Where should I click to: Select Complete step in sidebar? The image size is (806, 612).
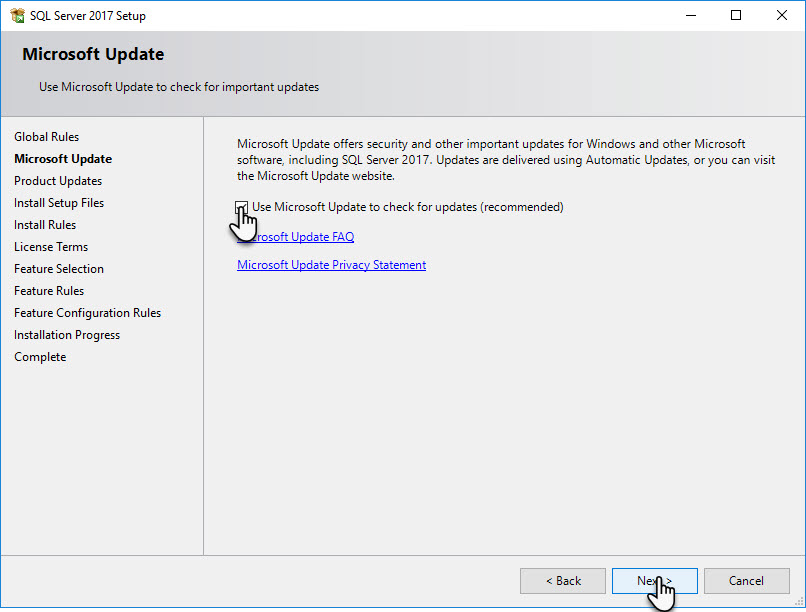(40, 357)
